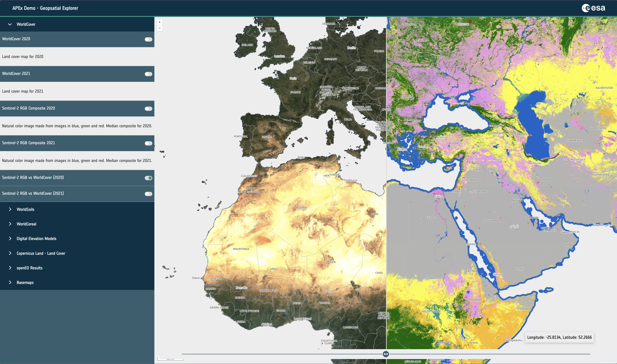The image size is (617, 364).
Task: Collapse the WorldCover section chevron
Action: pos(10,24)
